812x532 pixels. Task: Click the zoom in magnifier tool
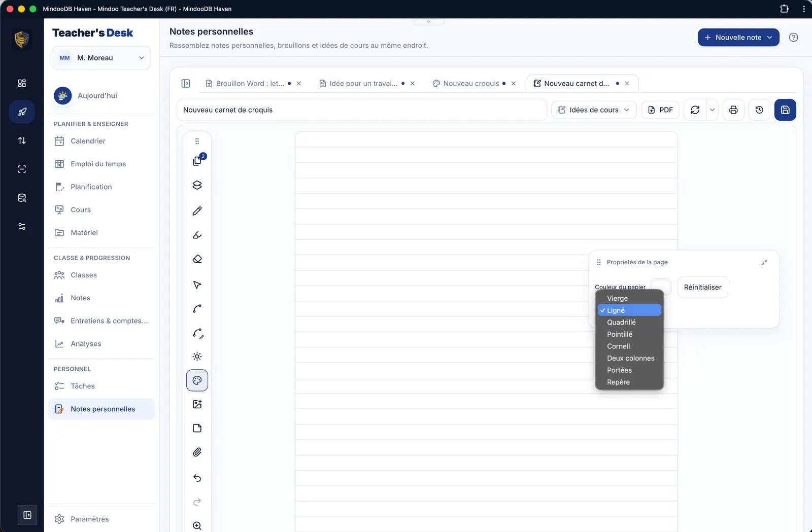coord(197,526)
